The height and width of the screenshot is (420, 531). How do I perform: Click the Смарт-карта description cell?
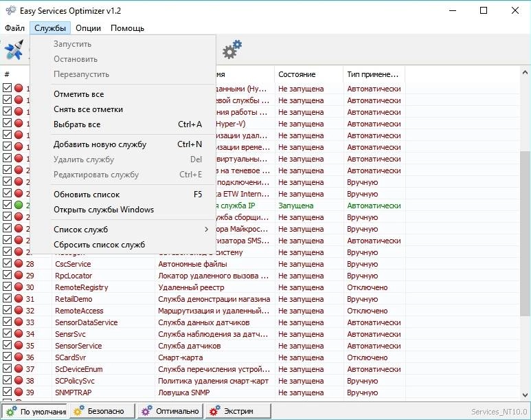click(x=181, y=357)
